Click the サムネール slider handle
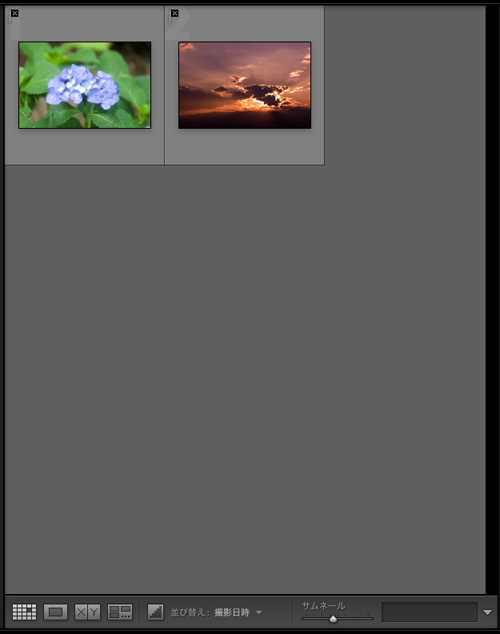500x634 pixels. (x=333, y=619)
